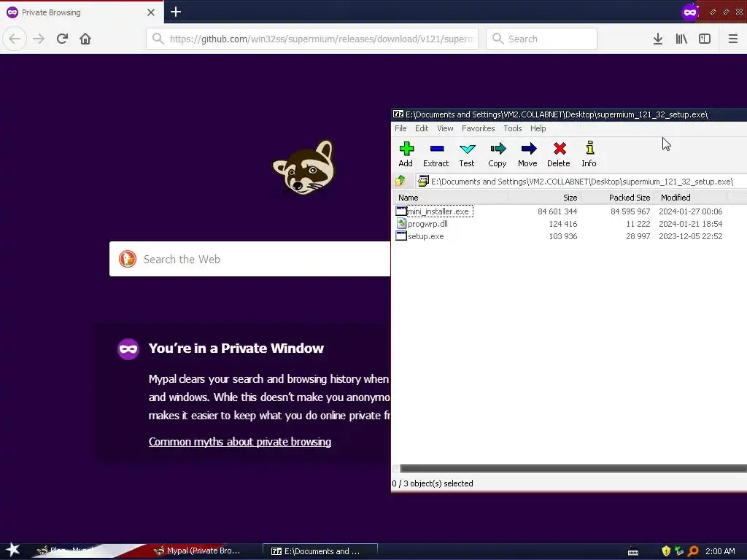Viewport: 747px width, 560px height.
Task: Click the Start star button on taskbar
Action: coord(12,551)
